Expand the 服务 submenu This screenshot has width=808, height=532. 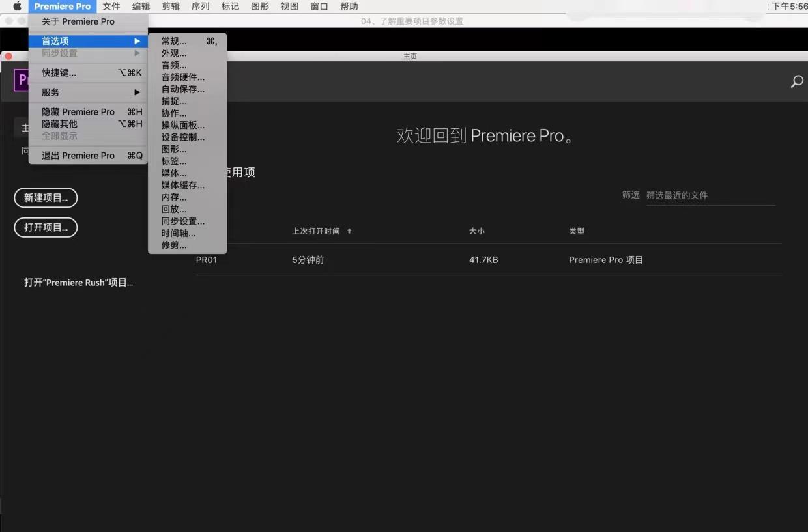[x=88, y=92]
